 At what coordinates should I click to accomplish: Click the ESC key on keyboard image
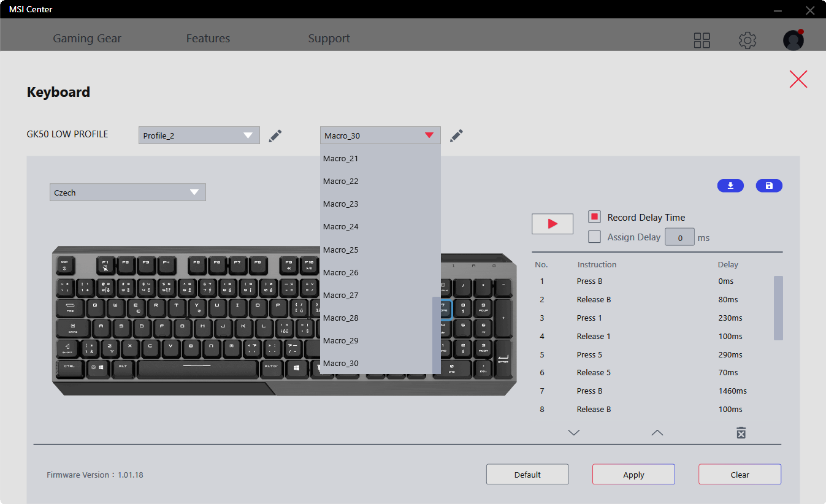click(x=65, y=265)
